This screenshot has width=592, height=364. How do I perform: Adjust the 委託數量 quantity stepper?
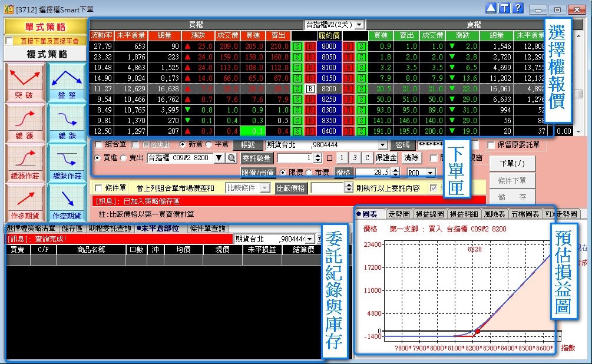pos(318,158)
